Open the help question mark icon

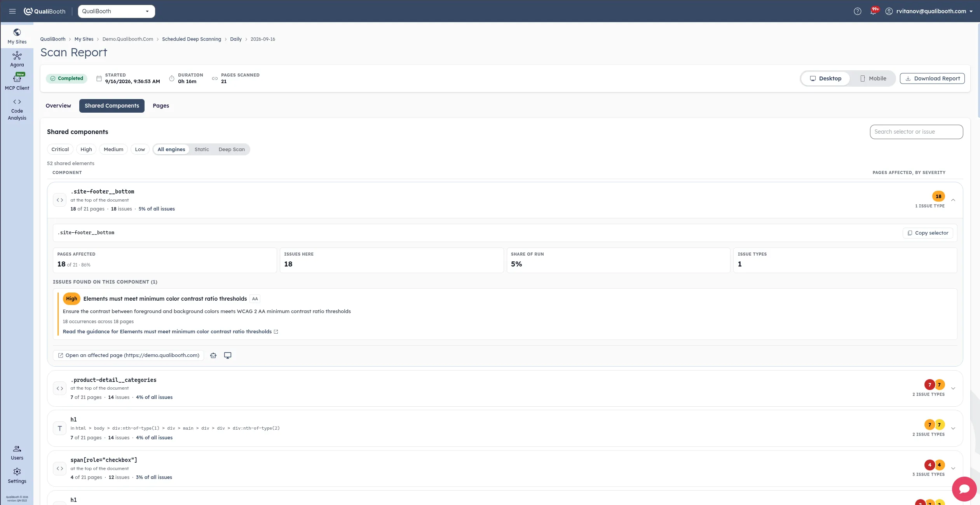coord(858,11)
